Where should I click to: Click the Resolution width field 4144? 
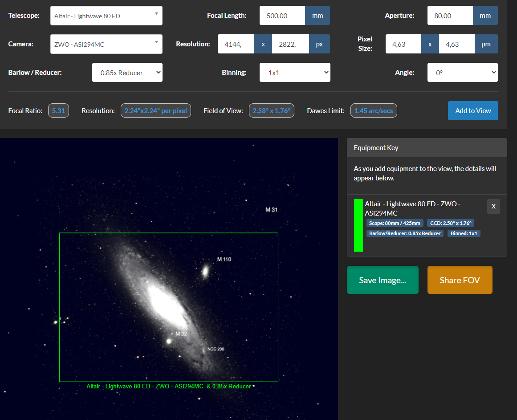click(236, 44)
